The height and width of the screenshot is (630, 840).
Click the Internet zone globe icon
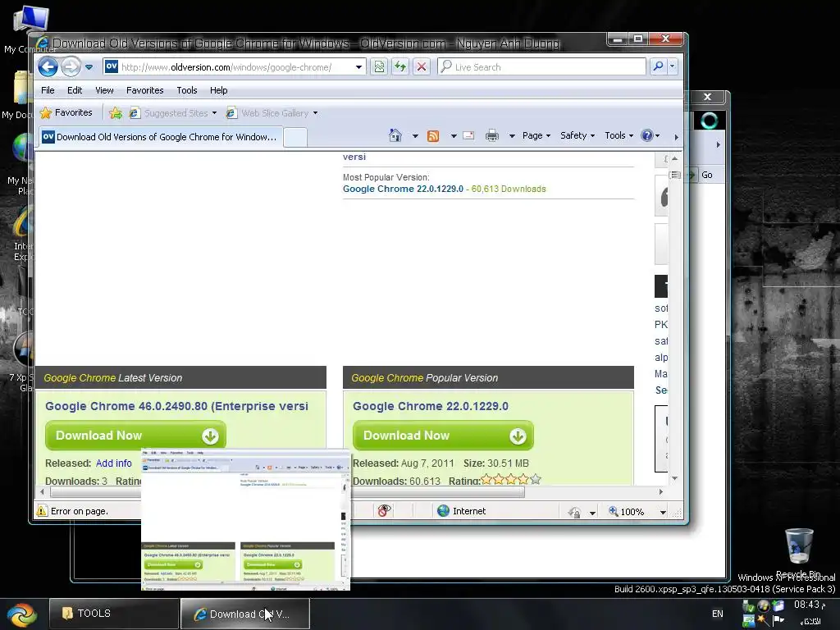click(443, 511)
